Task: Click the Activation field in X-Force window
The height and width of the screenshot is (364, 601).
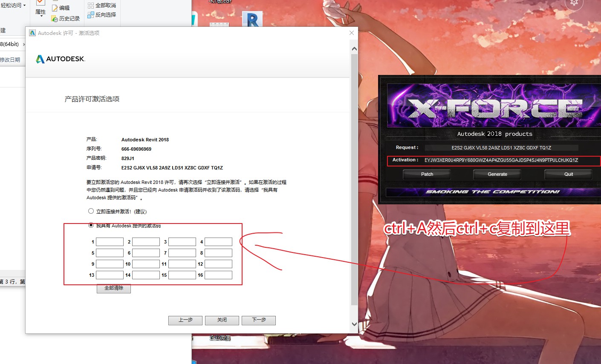Action: pyautogui.click(x=501, y=160)
